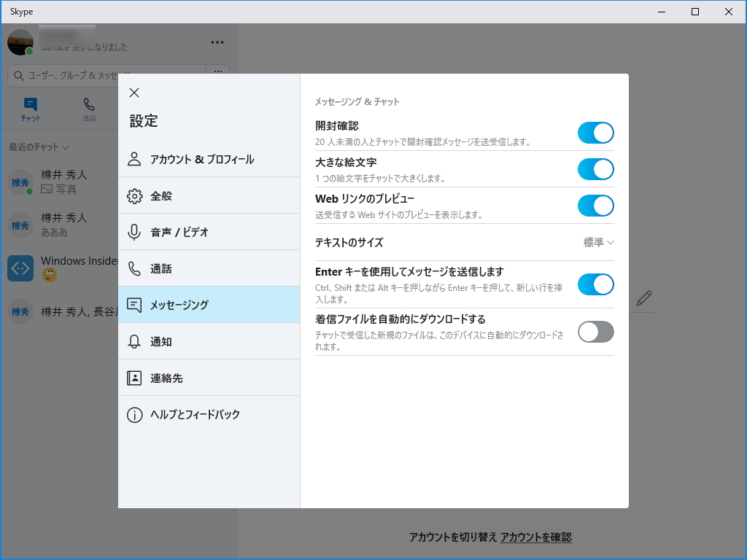Turn off the 大きな絵文字 toggle
The image size is (747, 560).
pos(595,169)
